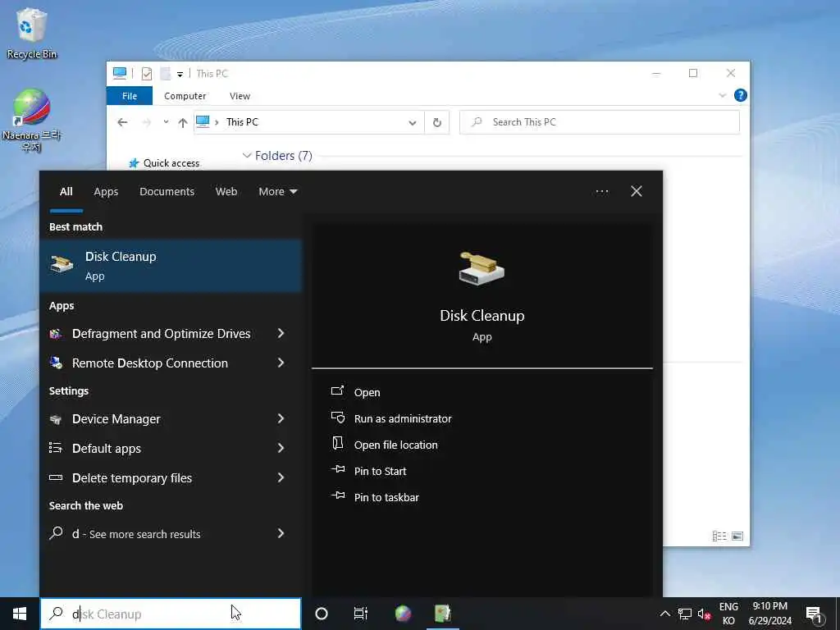840x630 pixels.
Task: Open the notification center icon
Action: [x=814, y=614]
